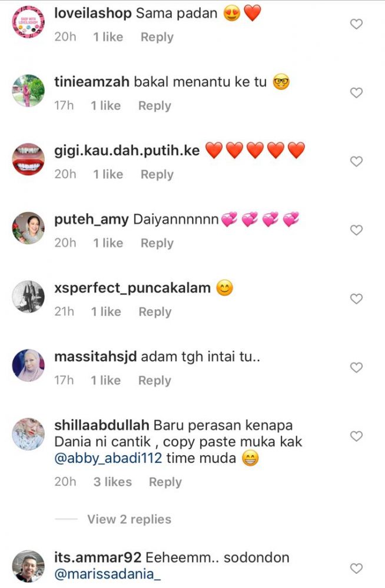385x588 pixels.
Task: Like loveilashop's comment with heart icon
Action: (356, 24)
